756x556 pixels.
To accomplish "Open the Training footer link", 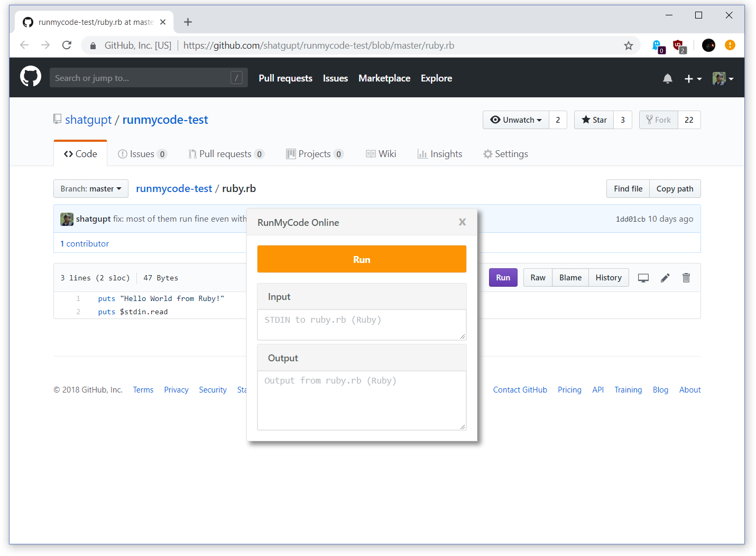I will tap(628, 390).
